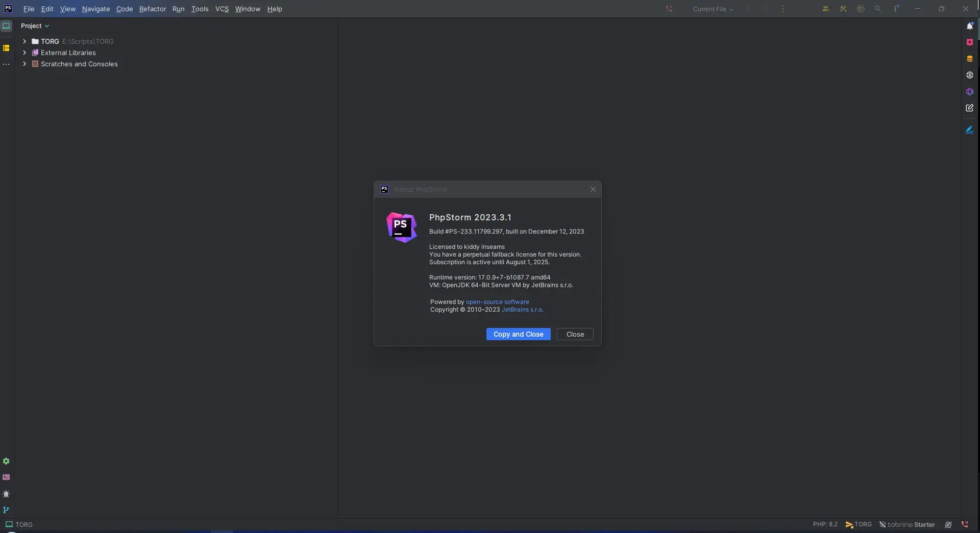Click the Code With Me people icon
Screen dimensions: 980x533
click(x=826, y=9)
